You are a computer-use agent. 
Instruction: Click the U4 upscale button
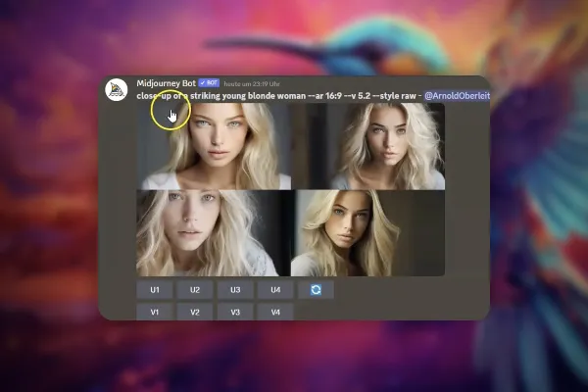[x=275, y=290]
